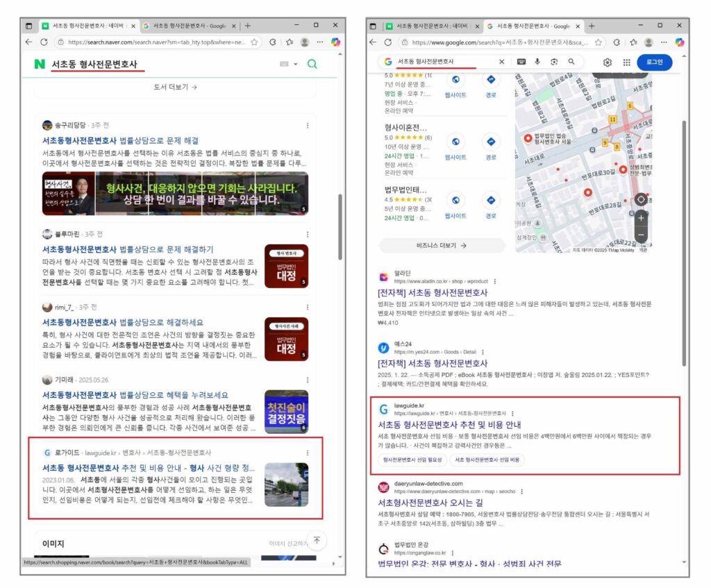The width and height of the screenshot is (711, 588).
Task: Open tab actions menu in Naver window
Action: 28,26
